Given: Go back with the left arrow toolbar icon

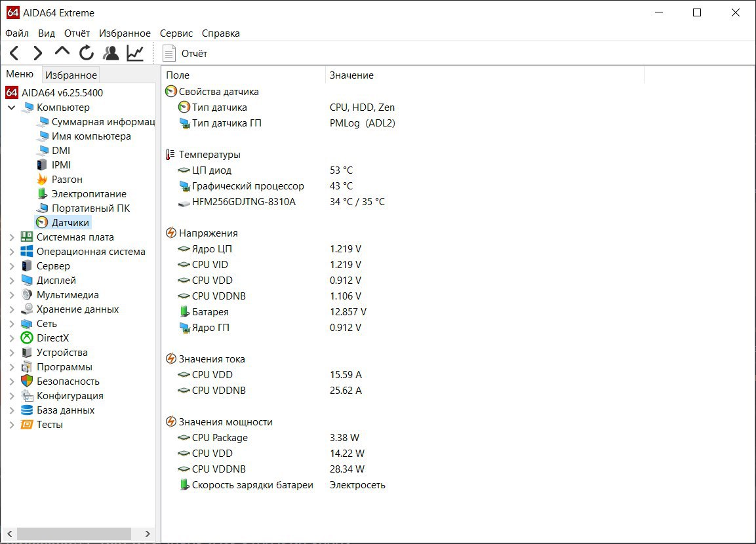Looking at the screenshot, I should (x=14, y=53).
